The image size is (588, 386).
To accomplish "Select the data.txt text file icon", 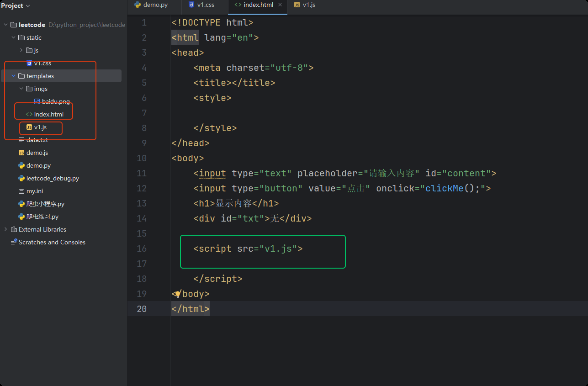I will click(x=21, y=140).
